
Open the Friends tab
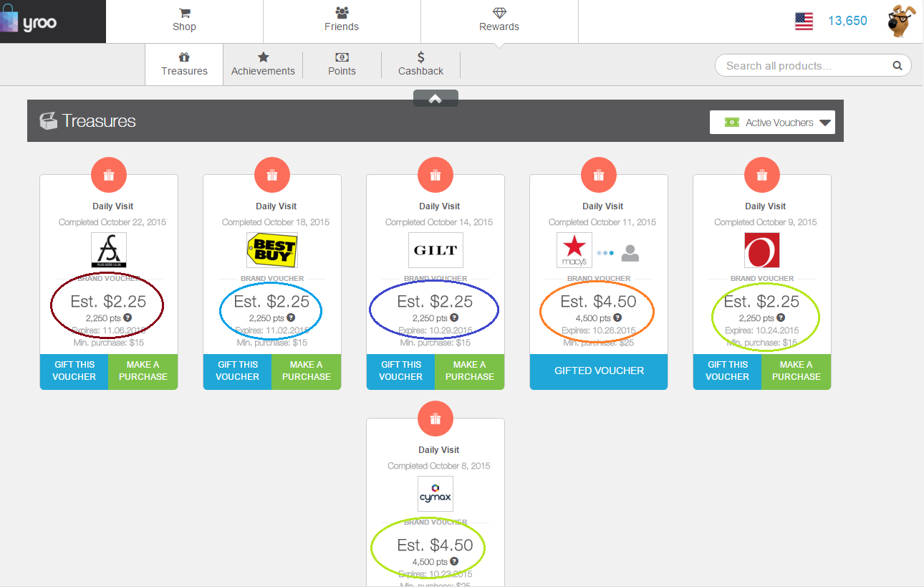(x=342, y=22)
